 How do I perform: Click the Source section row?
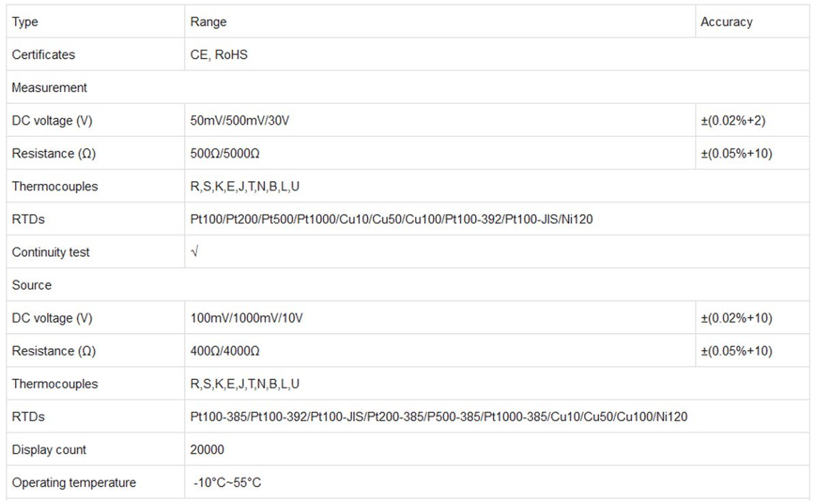[x=408, y=285]
